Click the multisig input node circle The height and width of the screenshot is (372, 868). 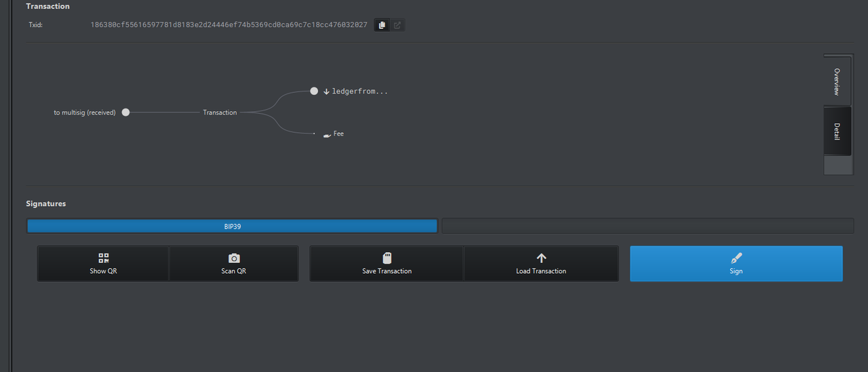[125, 112]
